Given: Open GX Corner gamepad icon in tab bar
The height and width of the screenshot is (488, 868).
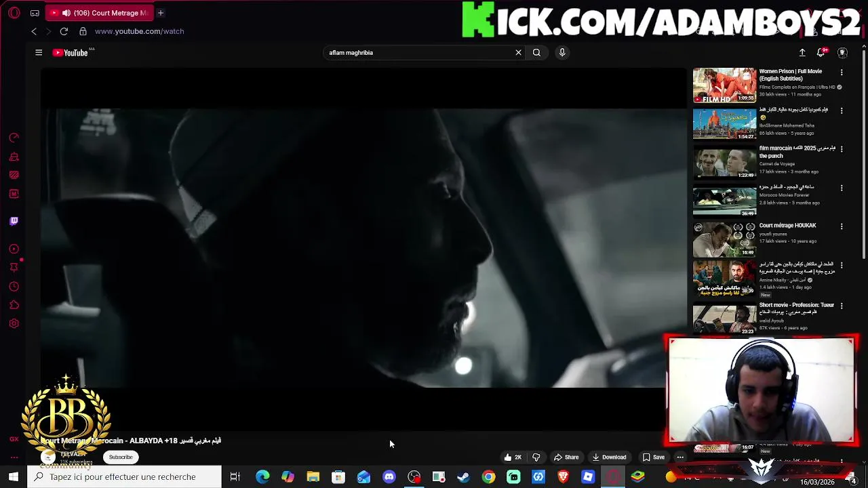Looking at the screenshot, I should click(x=35, y=13).
